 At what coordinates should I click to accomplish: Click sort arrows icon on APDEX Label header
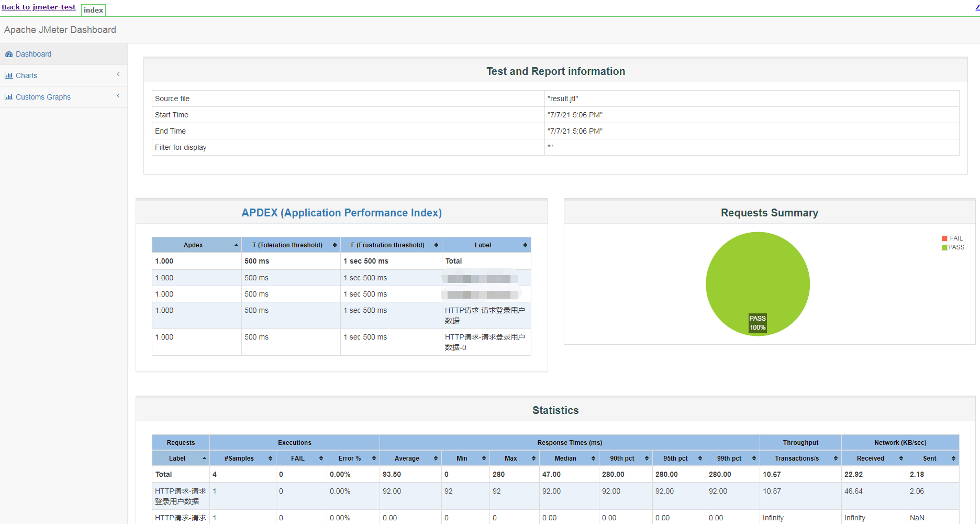pyautogui.click(x=525, y=245)
